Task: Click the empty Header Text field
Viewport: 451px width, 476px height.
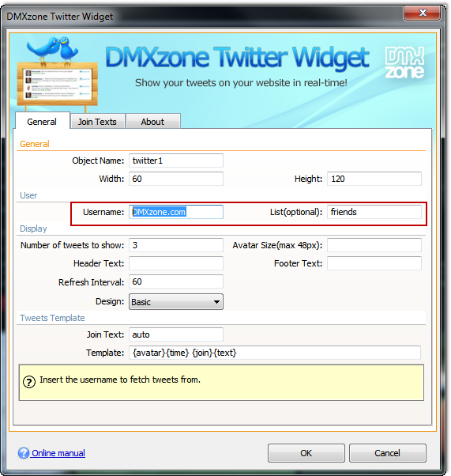Action: click(176, 263)
